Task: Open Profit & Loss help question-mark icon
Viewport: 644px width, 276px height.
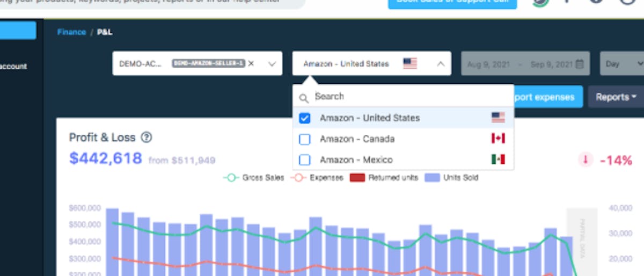Action: pyautogui.click(x=147, y=137)
